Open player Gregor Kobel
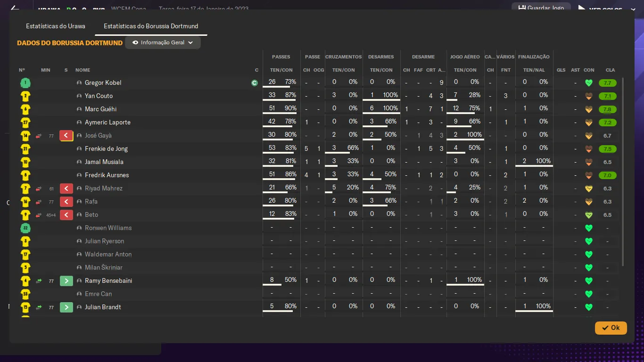The height and width of the screenshot is (362, 644). 103,83
